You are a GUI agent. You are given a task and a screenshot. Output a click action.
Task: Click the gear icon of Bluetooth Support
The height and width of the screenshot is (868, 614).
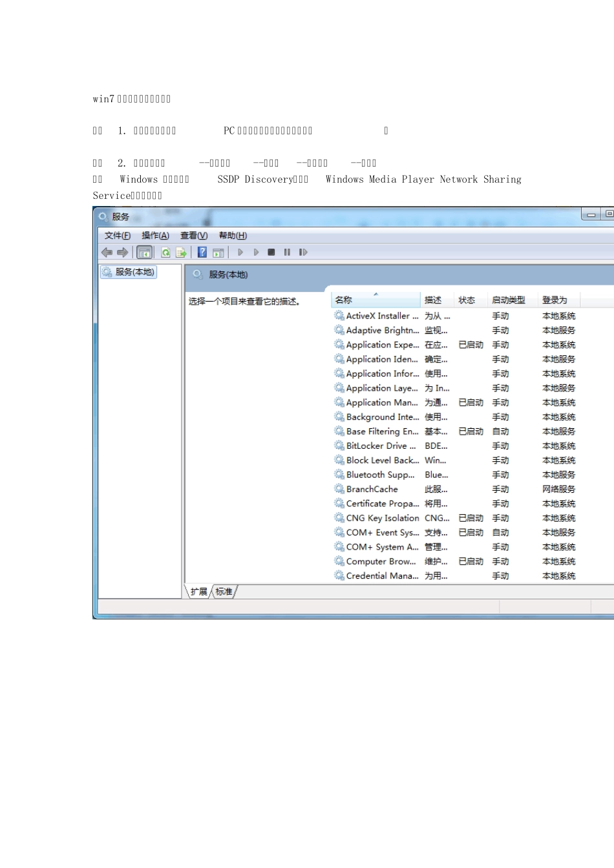(x=339, y=474)
